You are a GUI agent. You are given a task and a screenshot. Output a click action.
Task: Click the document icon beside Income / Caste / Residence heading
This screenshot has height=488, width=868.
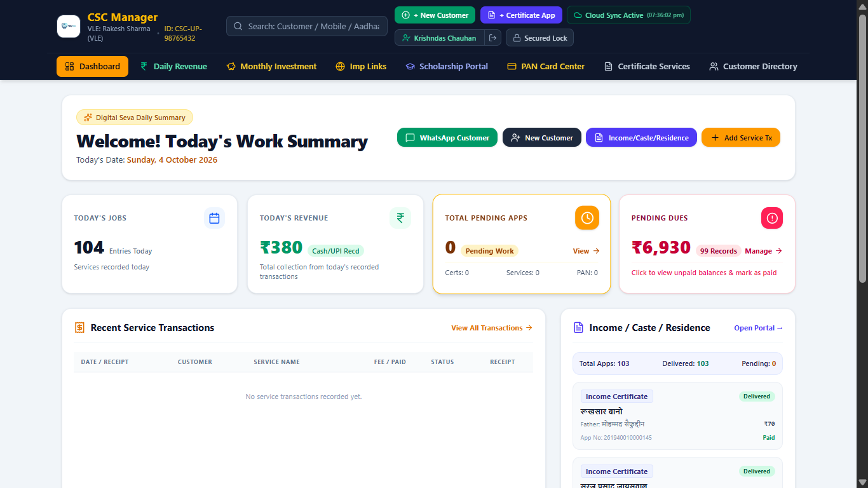(x=578, y=328)
